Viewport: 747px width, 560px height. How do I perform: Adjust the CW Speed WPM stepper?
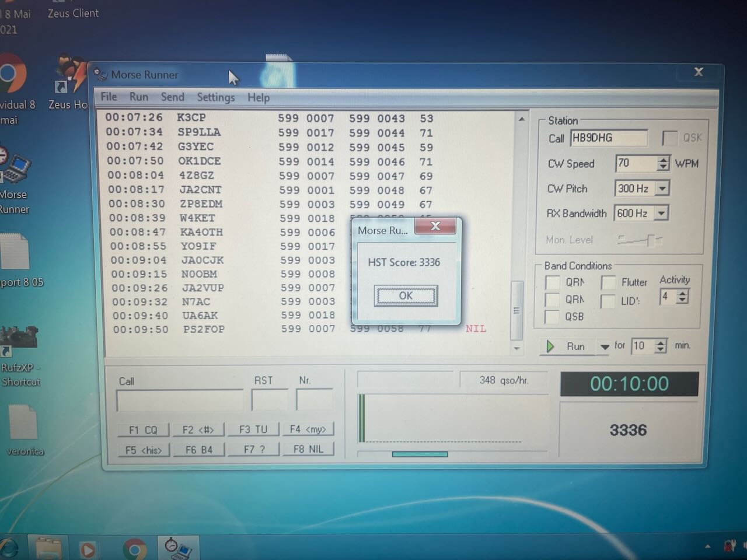point(663,163)
